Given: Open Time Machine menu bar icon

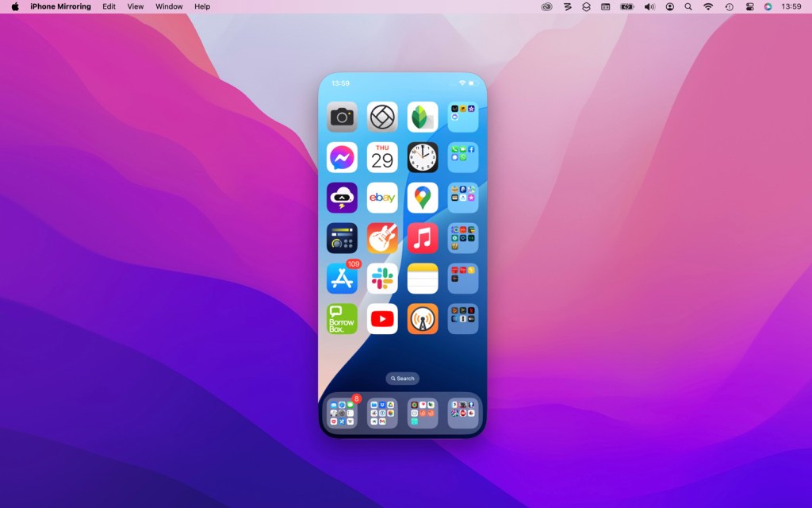Looking at the screenshot, I should [x=730, y=6].
